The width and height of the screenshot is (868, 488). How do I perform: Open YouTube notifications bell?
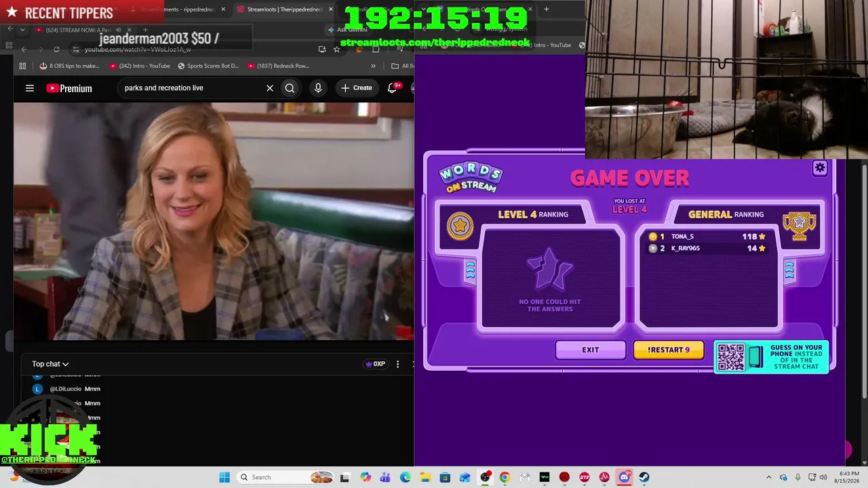pyautogui.click(x=392, y=88)
